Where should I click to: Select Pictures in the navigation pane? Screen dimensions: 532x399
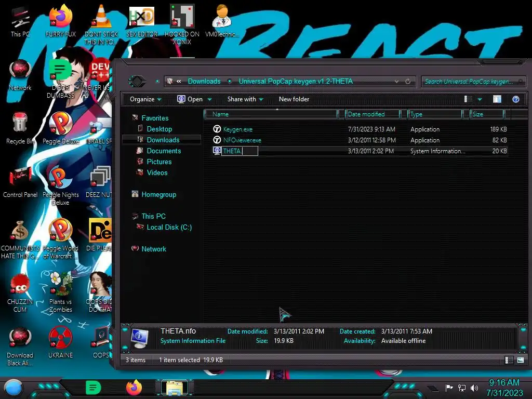pyautogui.click(x=159, y=162)
